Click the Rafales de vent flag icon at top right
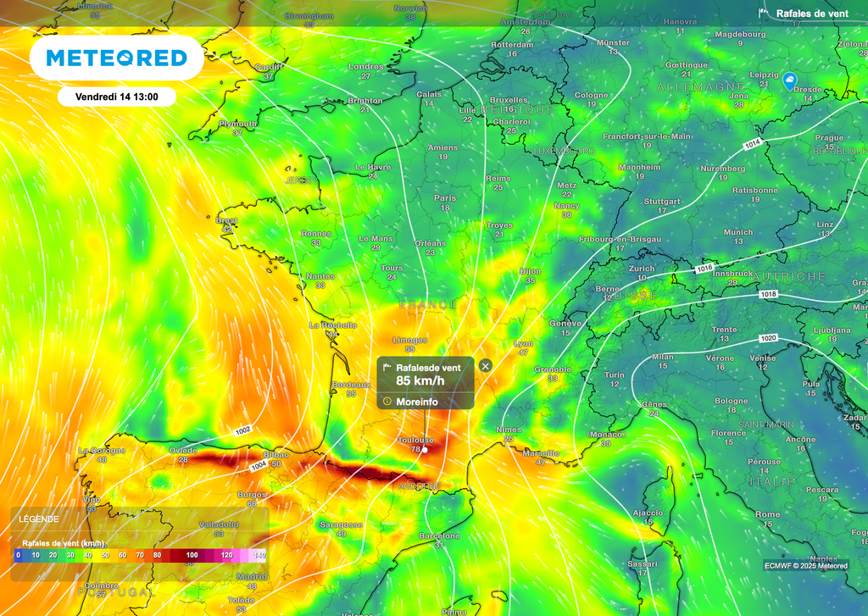This screenshot has height=616, width=868. tap(763, 13)
